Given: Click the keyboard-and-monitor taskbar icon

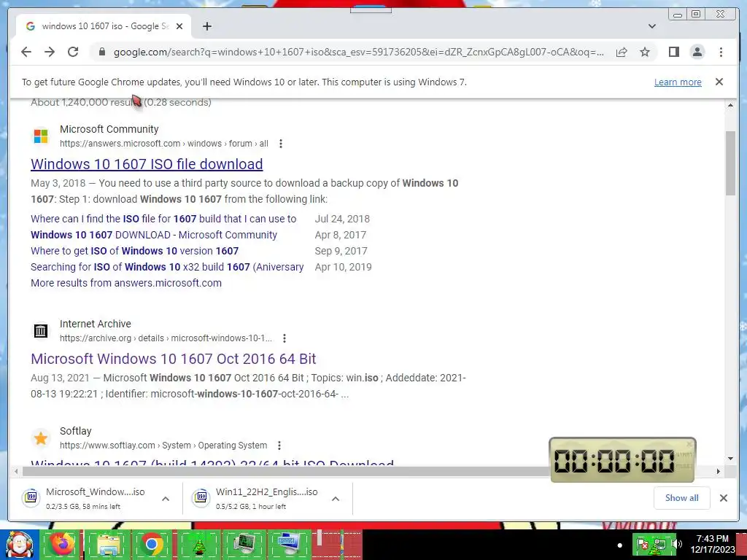Looking at the screenshot, I should [289, 544].
